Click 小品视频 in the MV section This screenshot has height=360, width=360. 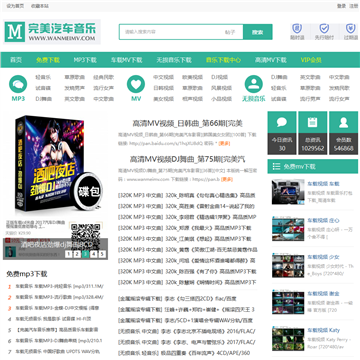coord(221,99)
